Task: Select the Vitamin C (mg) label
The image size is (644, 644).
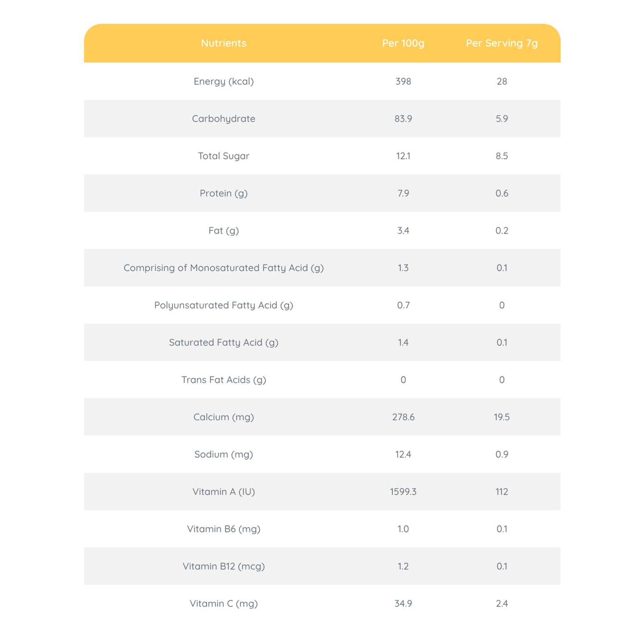Action: point(223,604)
